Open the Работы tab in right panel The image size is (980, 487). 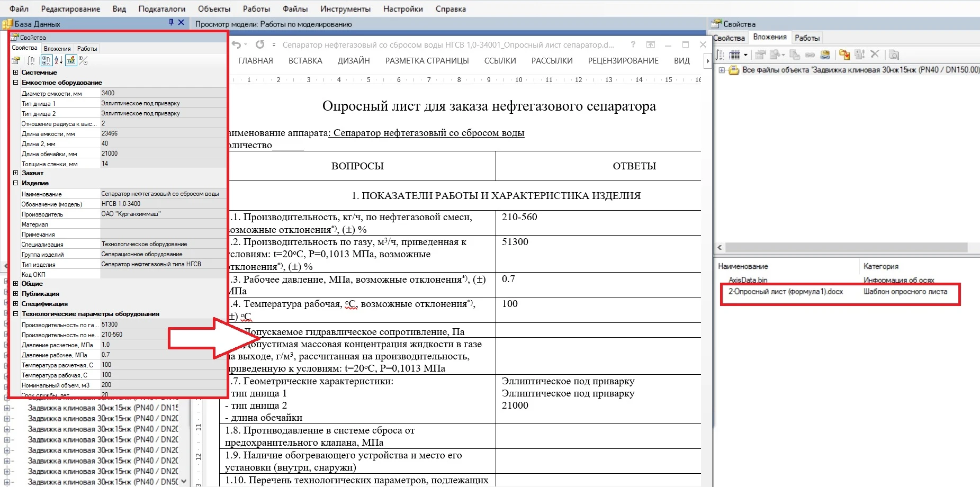(807, 38)
